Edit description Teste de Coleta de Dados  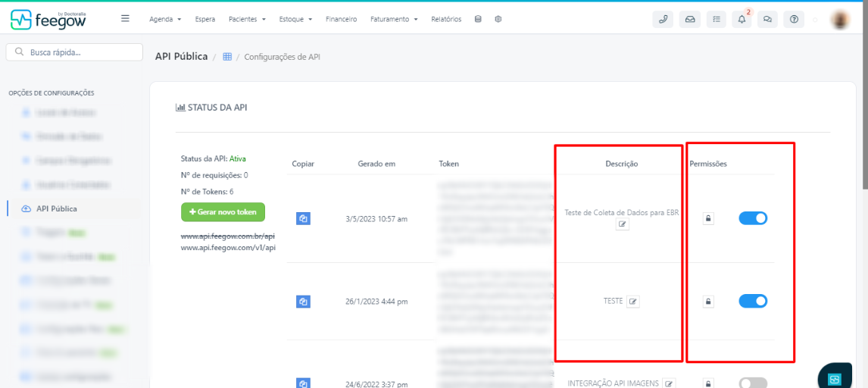point(623,224)
